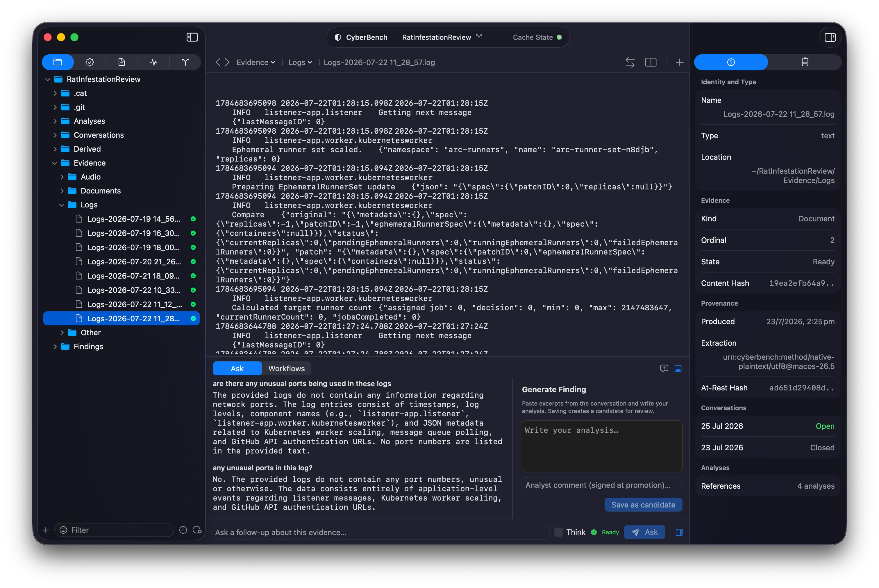Open the Evidence breadcrumb dropdown
This screenshot has width=879, height=588.
[256, 62]
